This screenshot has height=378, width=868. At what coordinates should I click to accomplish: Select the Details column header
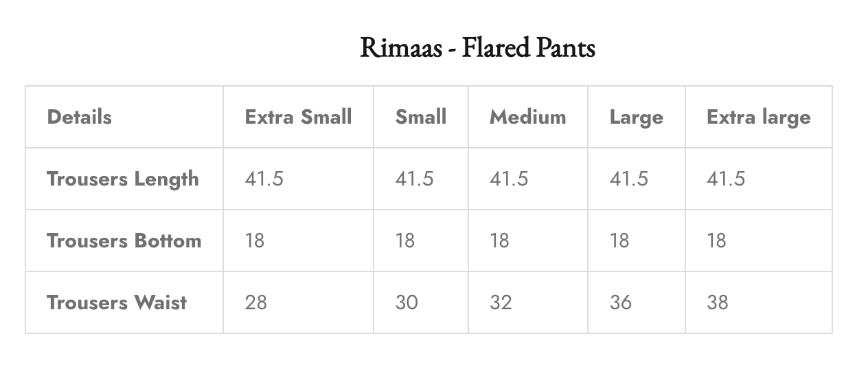(79, 117)
